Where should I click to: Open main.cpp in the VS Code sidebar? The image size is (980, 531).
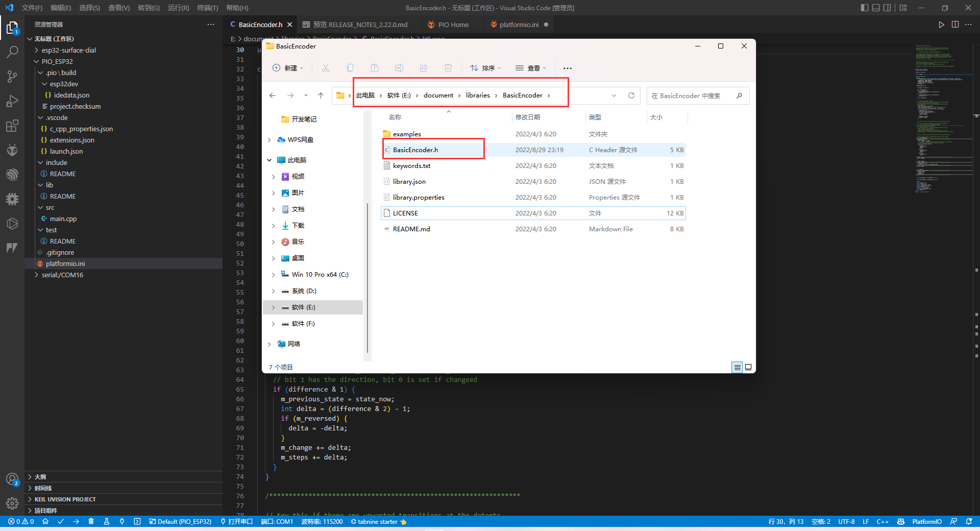pos(63,219)
